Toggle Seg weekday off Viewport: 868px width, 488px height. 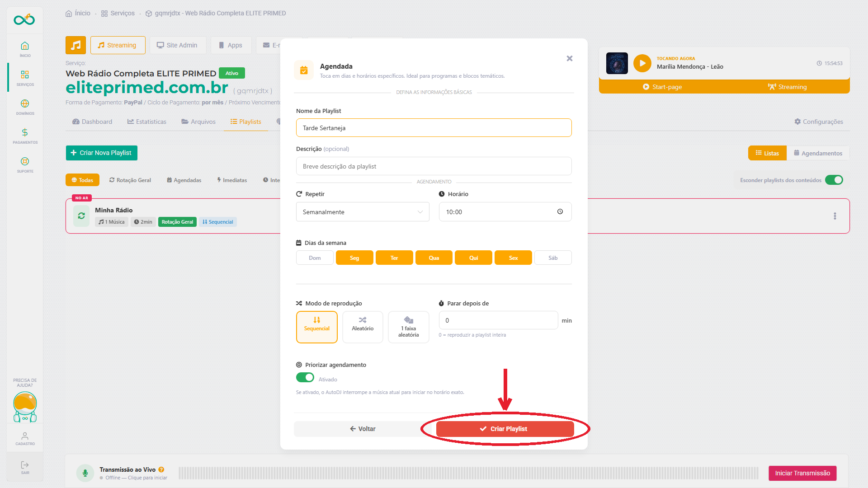(354, 258)
